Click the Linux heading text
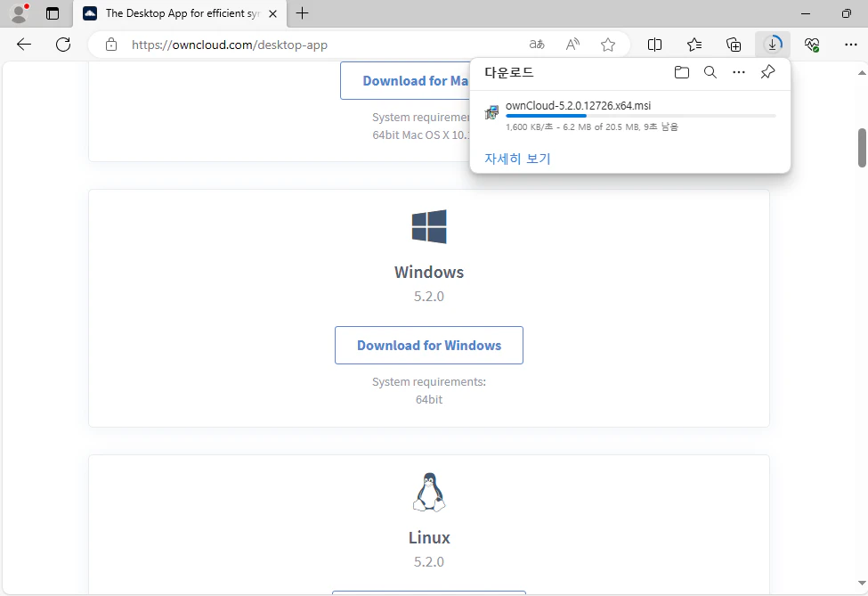The image size is (868, 596). click(x=429, y=537)
